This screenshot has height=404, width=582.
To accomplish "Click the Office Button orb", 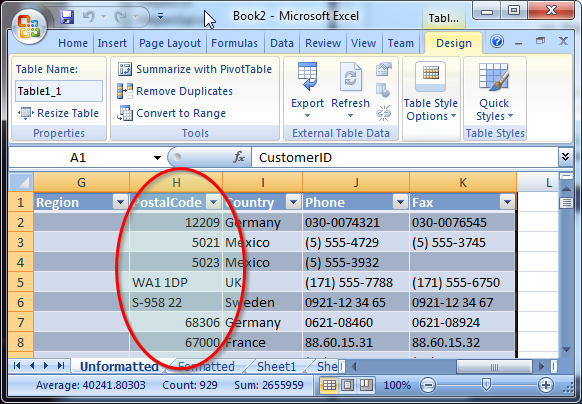I will [x=29, y=26].
